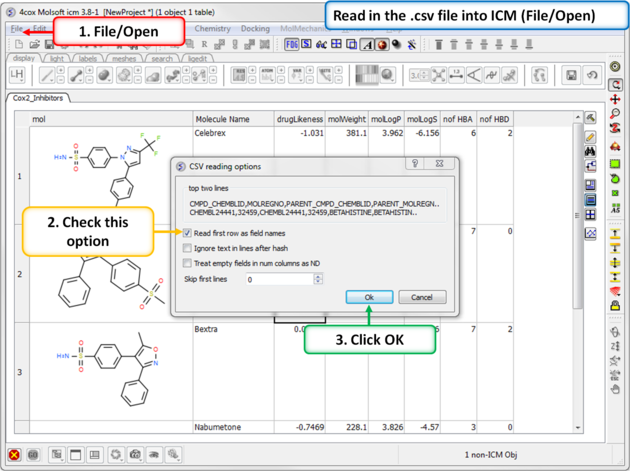The width and height of the screenshot is (630, 471).
Task: Click the red stop icon in status bar
Action: (15, 455)
